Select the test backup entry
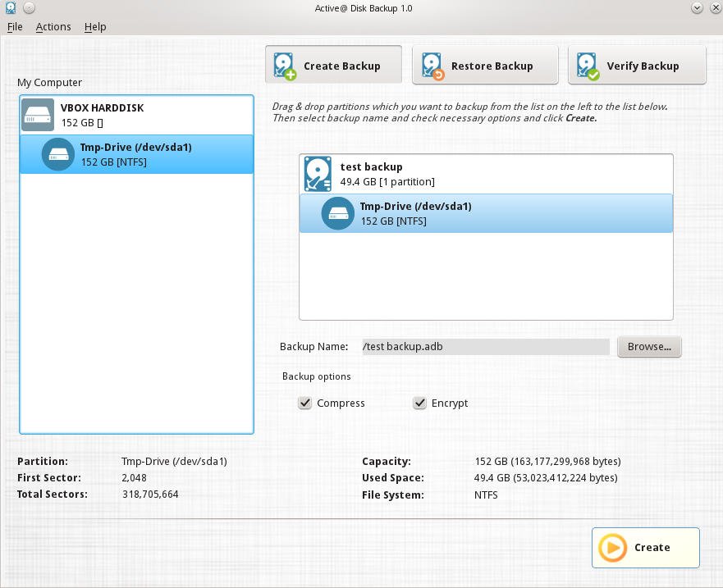 click(486, 173)
